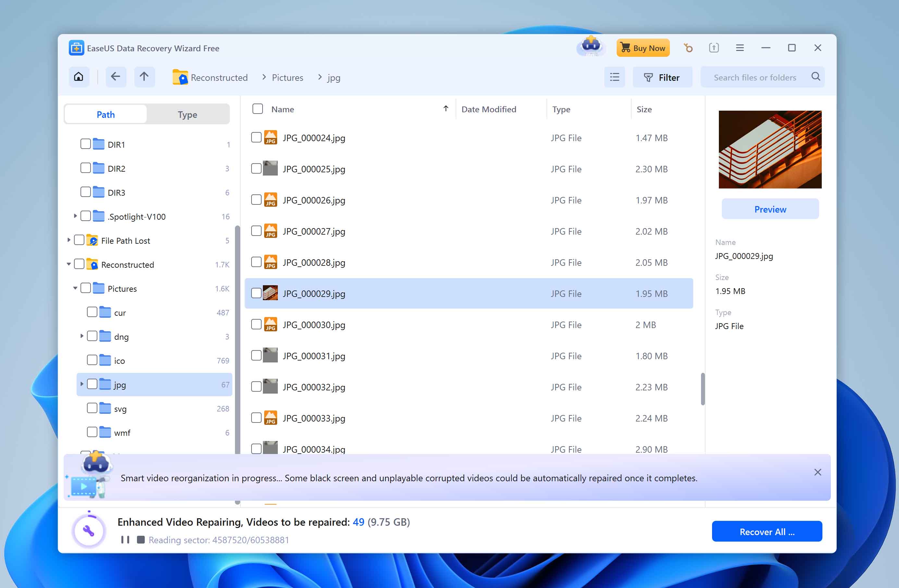Click the Preview button
Image resolution: width=899 pixels, height=588 pixels.
770,209
